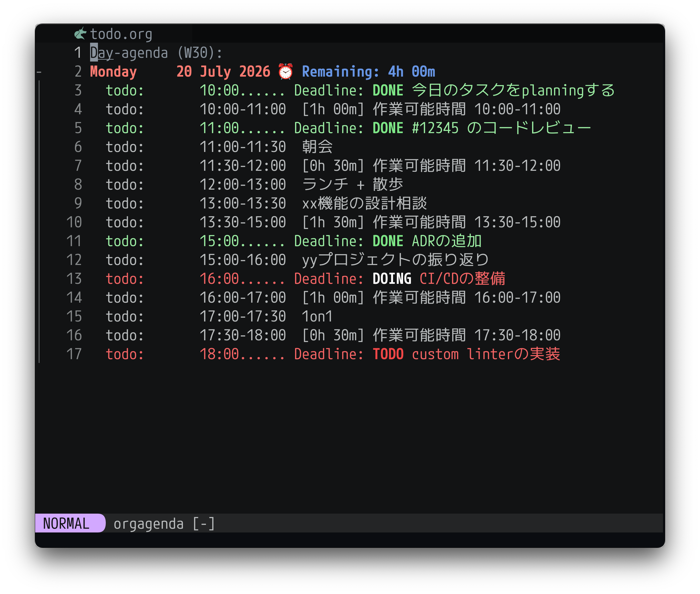Click the xx機能の設計相談 entry
The height and width of the screenshot is (594, 700).
pos(266,204)
